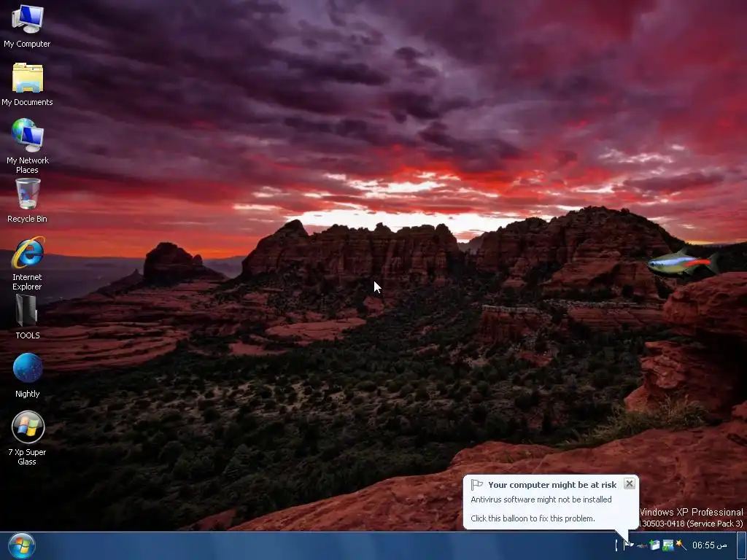Click the Security Center flag tray icon
This screenshot has width=747, height=560.
point(628,545)
